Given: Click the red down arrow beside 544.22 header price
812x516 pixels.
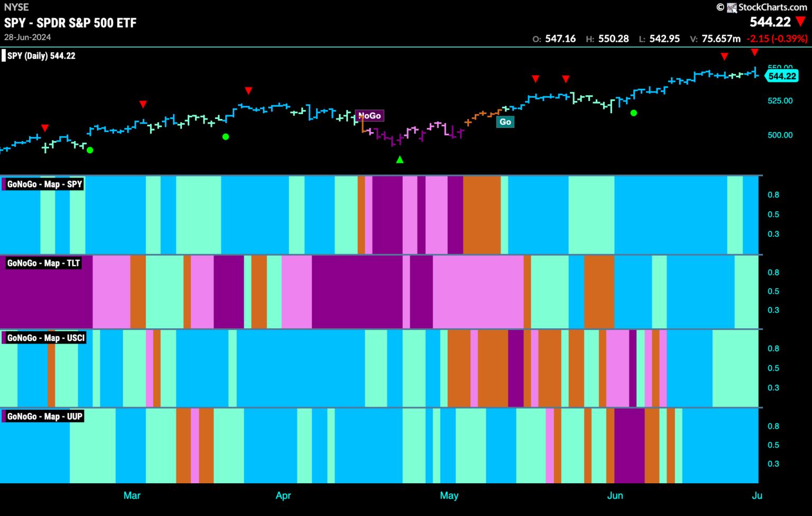Looking at the screenshot, I should coord(800,22).
